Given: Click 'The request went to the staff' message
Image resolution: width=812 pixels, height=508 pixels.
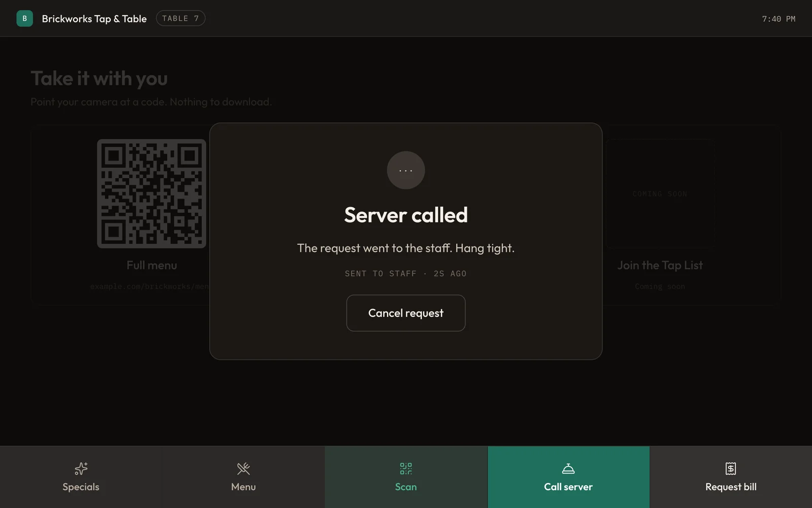Looking at the screenshot, I should pyautogui.click(x=406, y=248).
